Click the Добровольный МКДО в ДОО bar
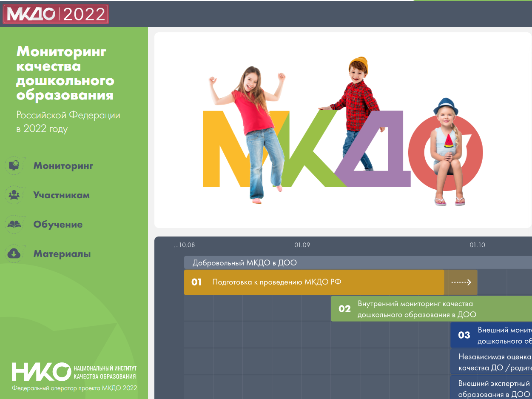 click(357, 262)
